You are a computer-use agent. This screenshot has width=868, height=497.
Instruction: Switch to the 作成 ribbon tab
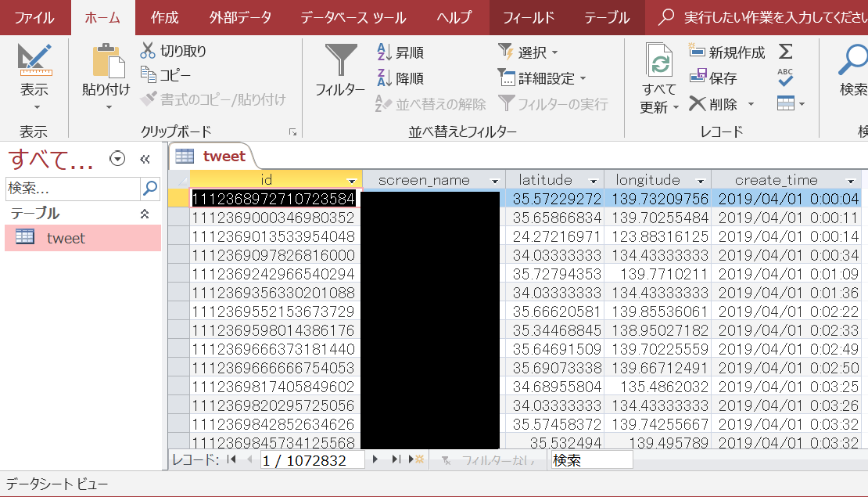point(164,17)
